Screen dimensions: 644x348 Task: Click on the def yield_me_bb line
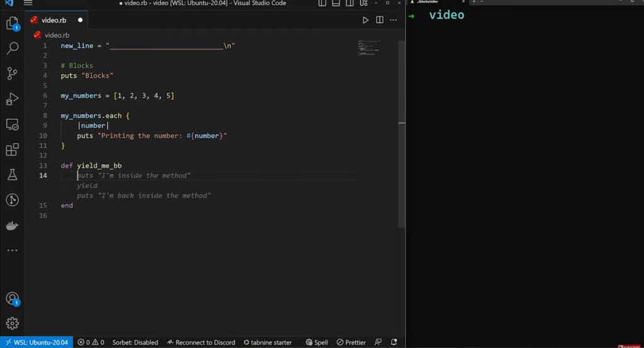pos(91,166)
